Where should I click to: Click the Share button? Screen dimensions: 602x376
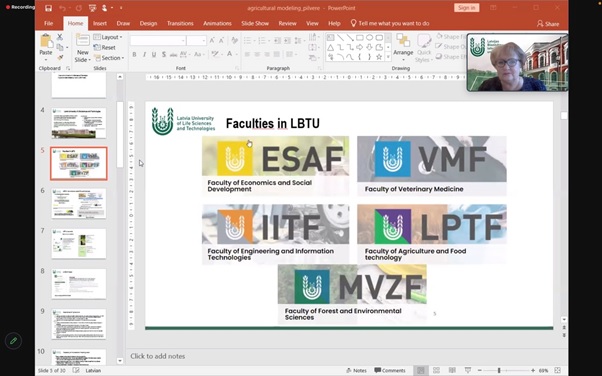pyautogui.click(x=548, y=24)
